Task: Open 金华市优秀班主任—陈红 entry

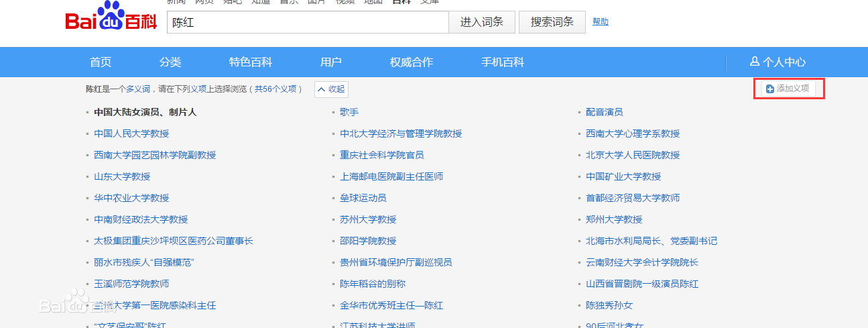Action: pos(391,305)
